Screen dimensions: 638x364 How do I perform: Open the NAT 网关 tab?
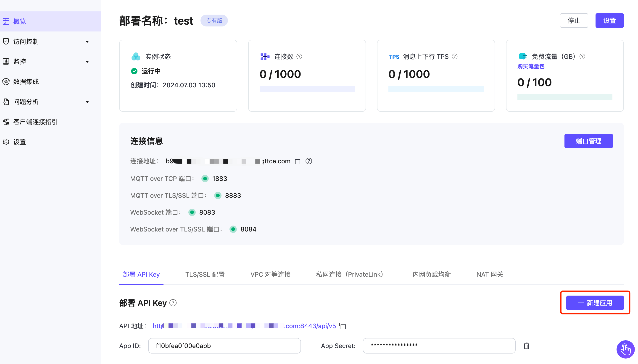click(489, 274)
